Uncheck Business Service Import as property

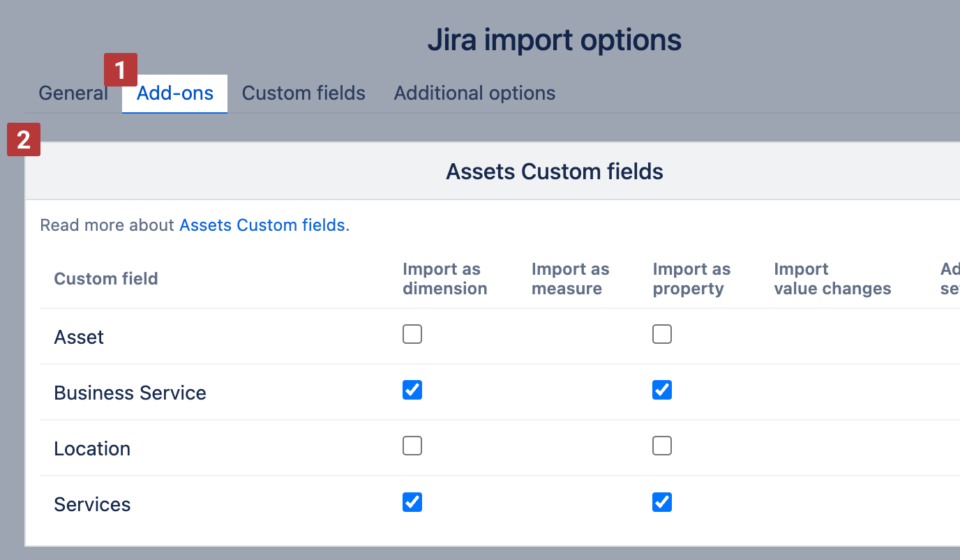[x=662, y=390]
